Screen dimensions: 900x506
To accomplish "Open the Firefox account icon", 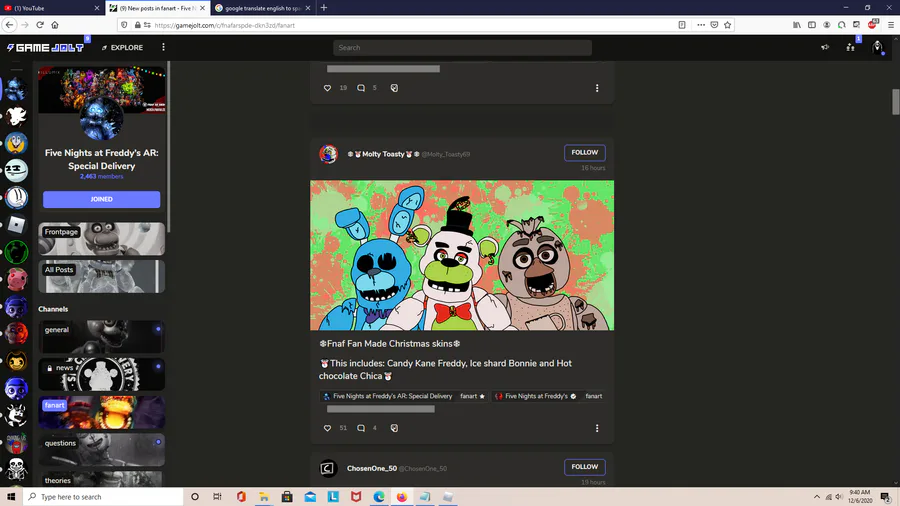I will 827,25.
